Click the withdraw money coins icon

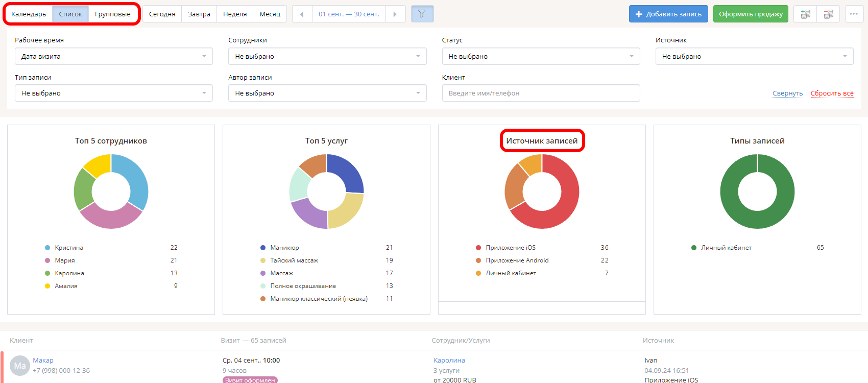pyautogui.click(x=829, y=14)
